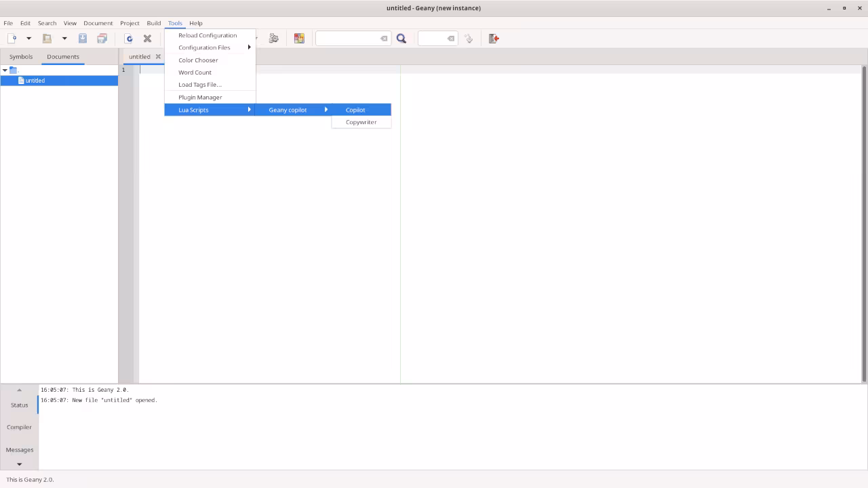Quit Geany using the toolbar icon
Screen dimensions: 868x488
coord(493,38)
